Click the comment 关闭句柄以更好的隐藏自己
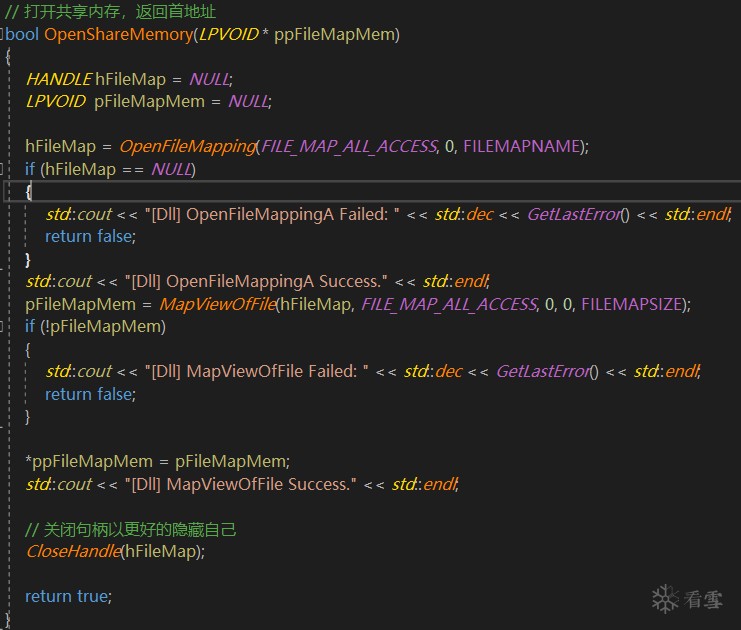The image size is (741, 630). (x=130, y=530)
